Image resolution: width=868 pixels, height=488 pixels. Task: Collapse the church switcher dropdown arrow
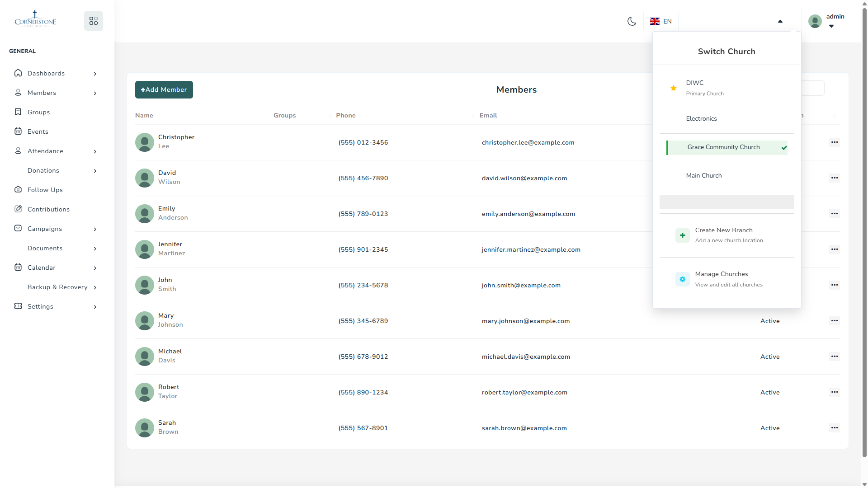[x=780, y=21]
